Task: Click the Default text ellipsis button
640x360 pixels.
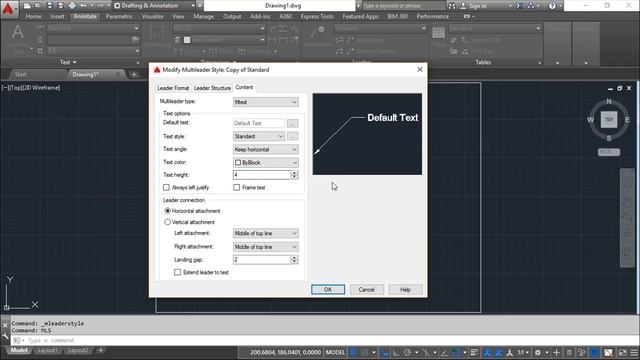Action: pyautogui.click(x=292, y=123)
